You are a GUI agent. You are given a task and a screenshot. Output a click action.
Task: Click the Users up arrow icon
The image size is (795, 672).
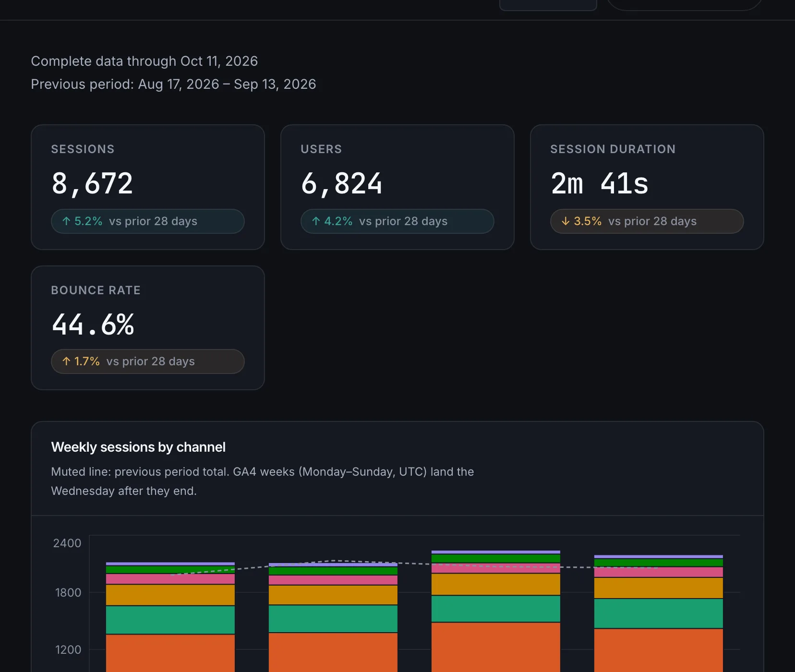(316, 221)
